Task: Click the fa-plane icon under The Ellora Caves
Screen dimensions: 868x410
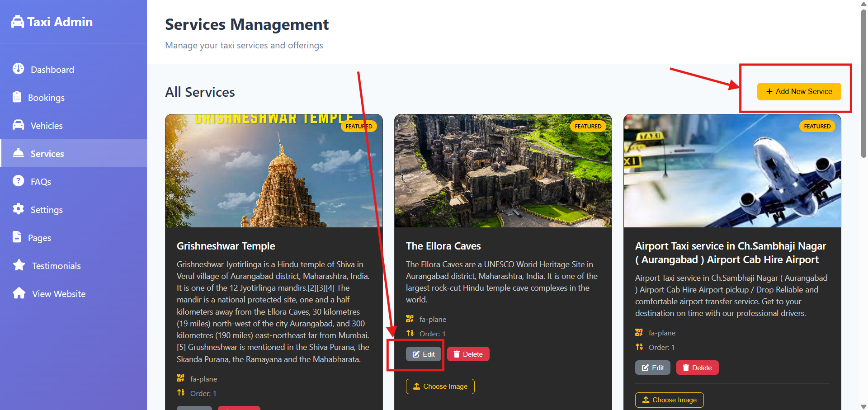Action: pyautogui.click(x=410, y=318)
